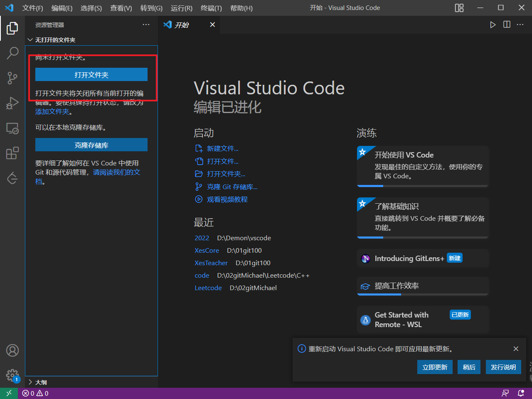532x399 pixels.
Task: Open the Explorer view in activity bar
Action: (12, 28)
